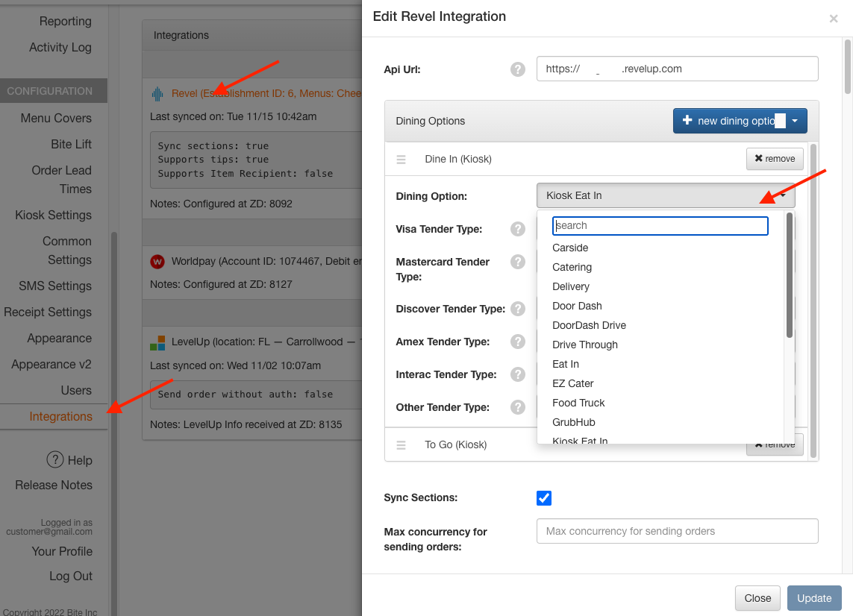The height and width of the screenshot is (616, 853).
Task: Remove the Dine In (Kiosk) dining option
Action: (x=775, y=159)
